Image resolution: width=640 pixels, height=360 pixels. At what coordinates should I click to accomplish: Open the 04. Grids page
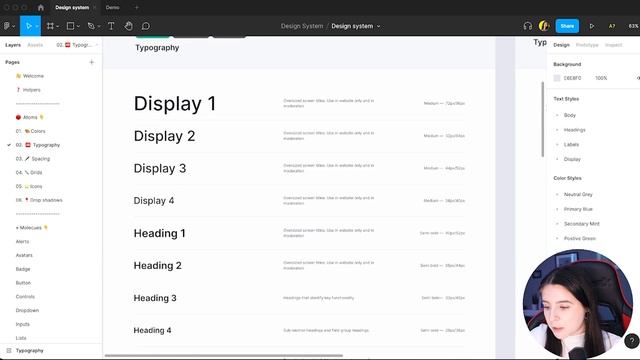(29, 173)
